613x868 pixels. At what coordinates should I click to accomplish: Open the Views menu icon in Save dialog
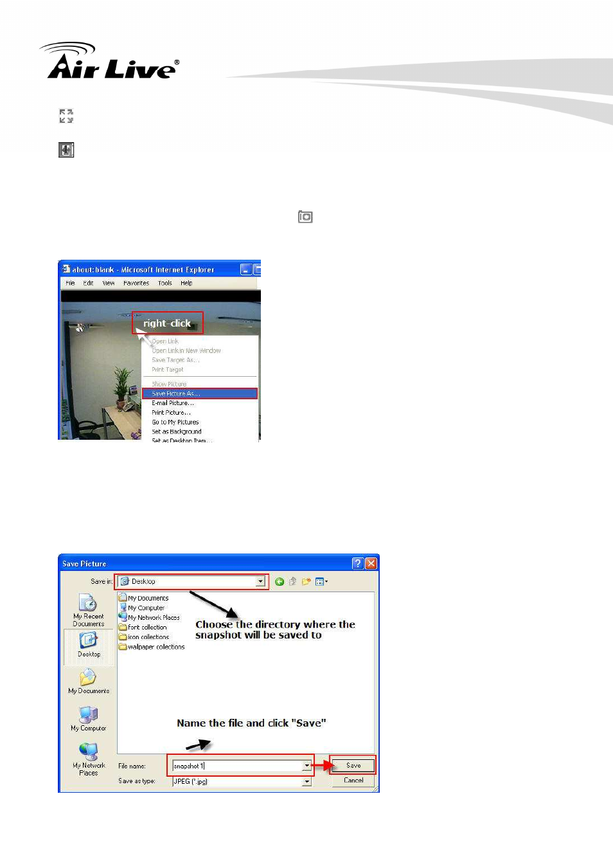(x=321, y=582)
